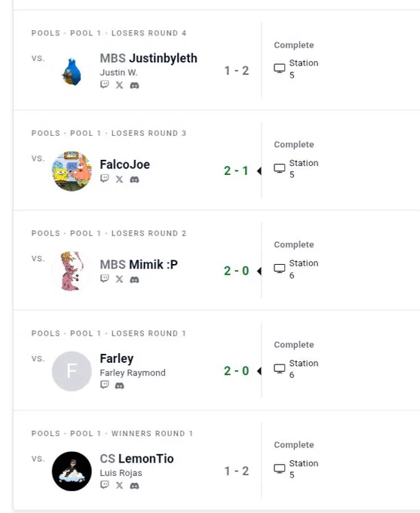Image resolution: width=420 pixels, height=513 pixels.
Task: Click FalcoJoe's Twitch icon
Action: pos(104,179)
